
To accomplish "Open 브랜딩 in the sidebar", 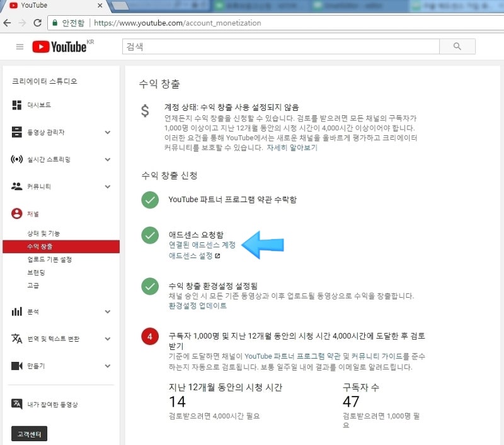I will pyautogui.click(x=36, y=273).
